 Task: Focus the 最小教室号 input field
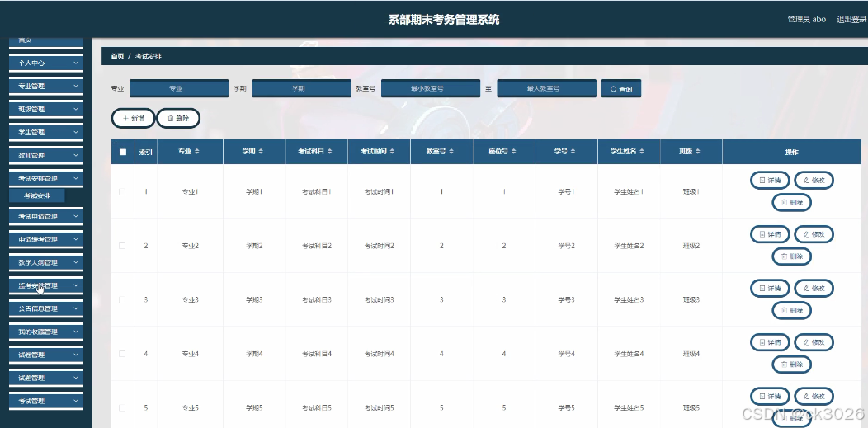click(430, 88)
